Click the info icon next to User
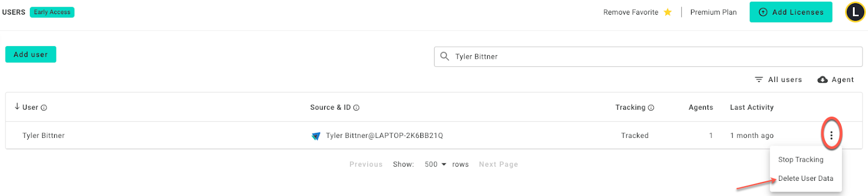Image resolution: width=868 pixels, height=196 pixels. coord(44,108)
